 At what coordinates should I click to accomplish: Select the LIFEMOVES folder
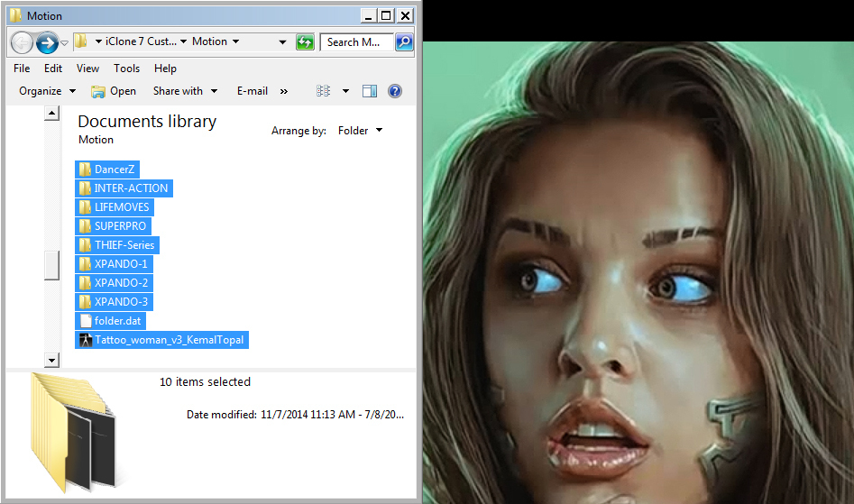pyautogui.click(x=115, y=207)
